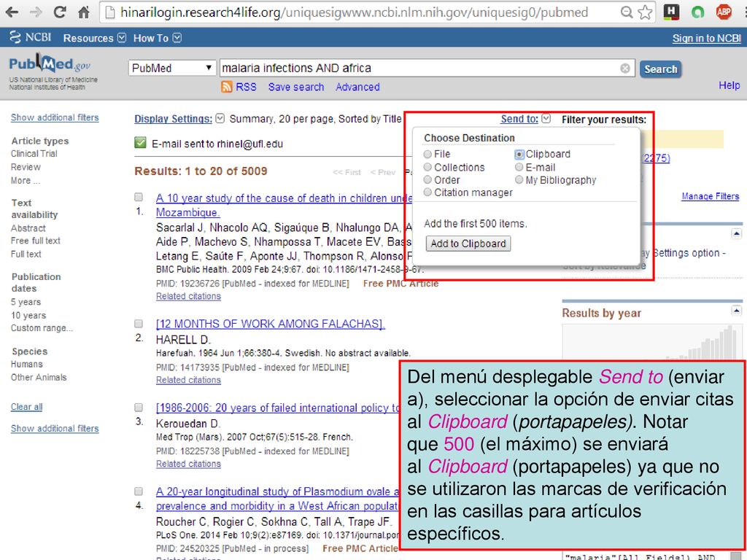Screen dimensions: 747x560
Task: Open article 12 MONTHS OF WORK AMONG FALACHAS
Action: click(270, 324)
